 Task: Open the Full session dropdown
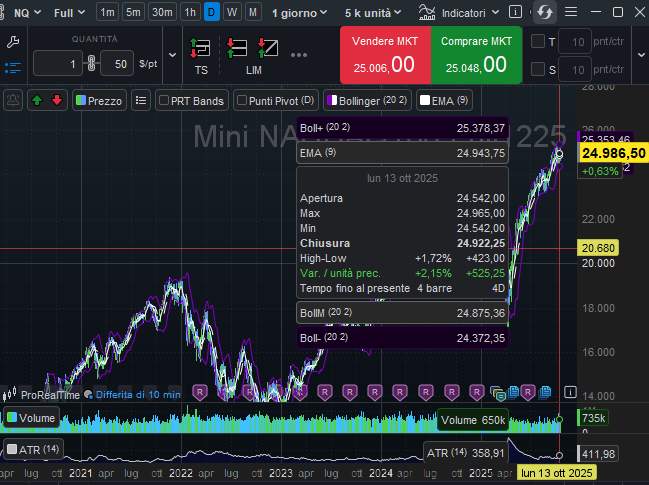(69, 12)
